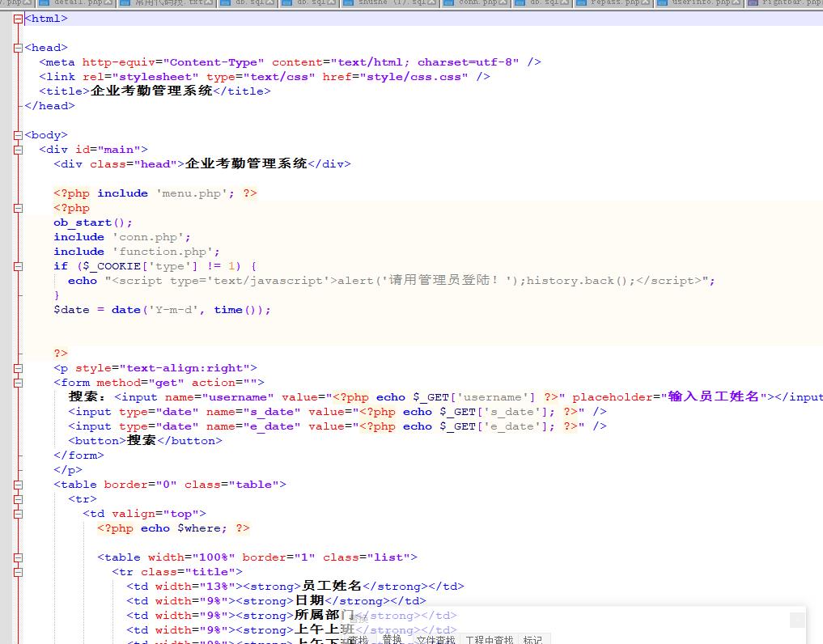This screenshot has height=644, width=823.
Task: Click the placeholder text 输入员工姓名
Action: pyautogui.click(x=713, y=396)
